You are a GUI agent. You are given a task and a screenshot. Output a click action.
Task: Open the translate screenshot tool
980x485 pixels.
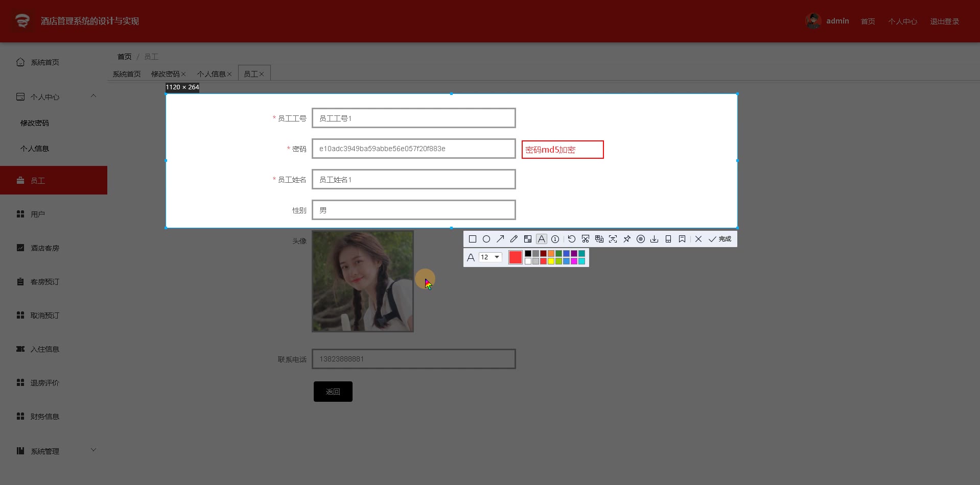point(599,239)
